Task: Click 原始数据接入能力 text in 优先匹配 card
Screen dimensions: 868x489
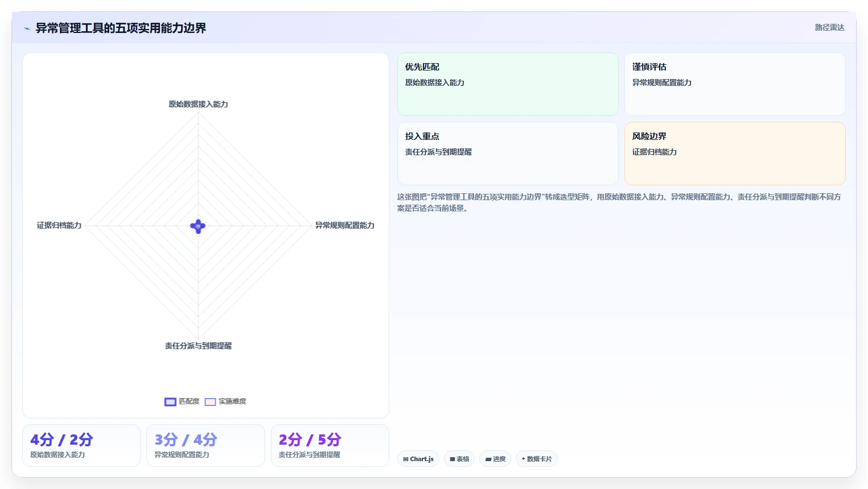Action: coord(435,82)
